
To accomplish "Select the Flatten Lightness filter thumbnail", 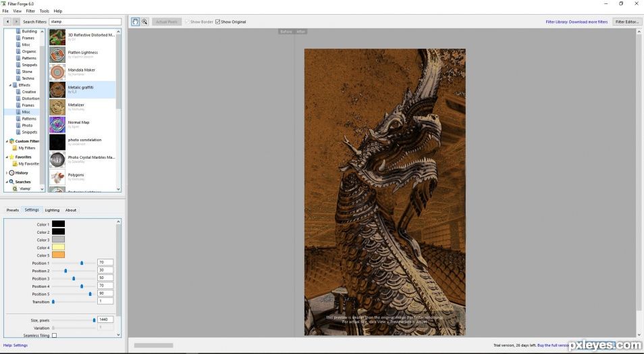I will coord(57,55).
